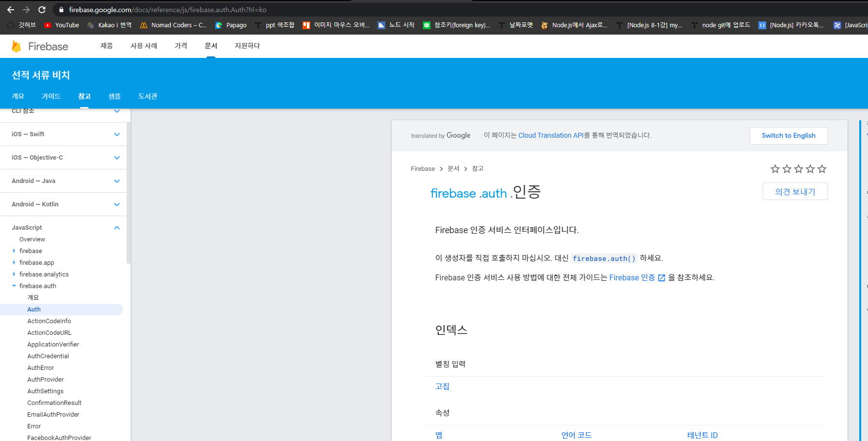This screenshot has height=441, width=868.
Task: Open ActionCodeInfo in the sidebar
Action: click(x=49, y=321)
